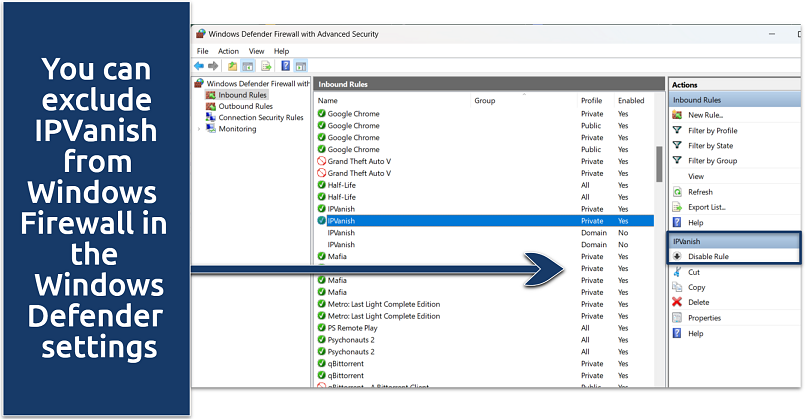Viewport: 806px width, 419px height.
Task: Open the File menu
Action: [202, 51]
